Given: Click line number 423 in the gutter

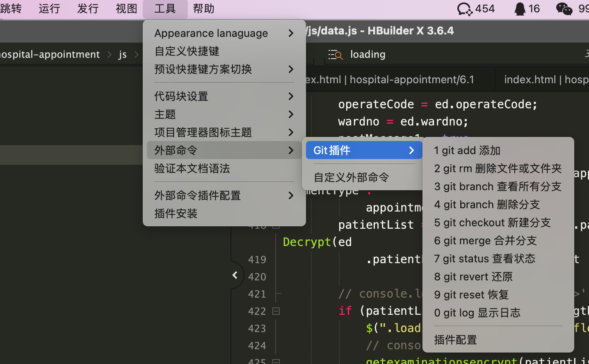Looking at the screenshot, I should point(257,328).
